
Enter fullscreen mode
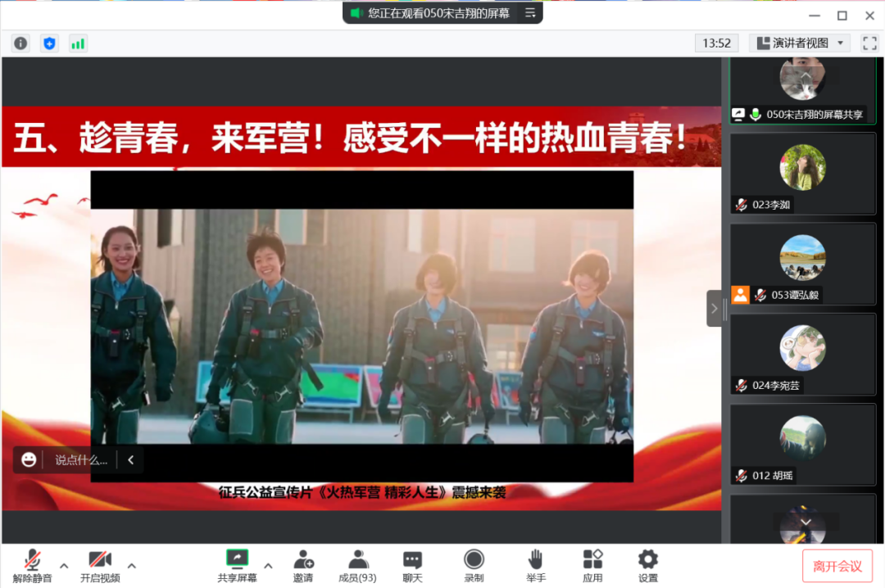[x=869, y=43]
